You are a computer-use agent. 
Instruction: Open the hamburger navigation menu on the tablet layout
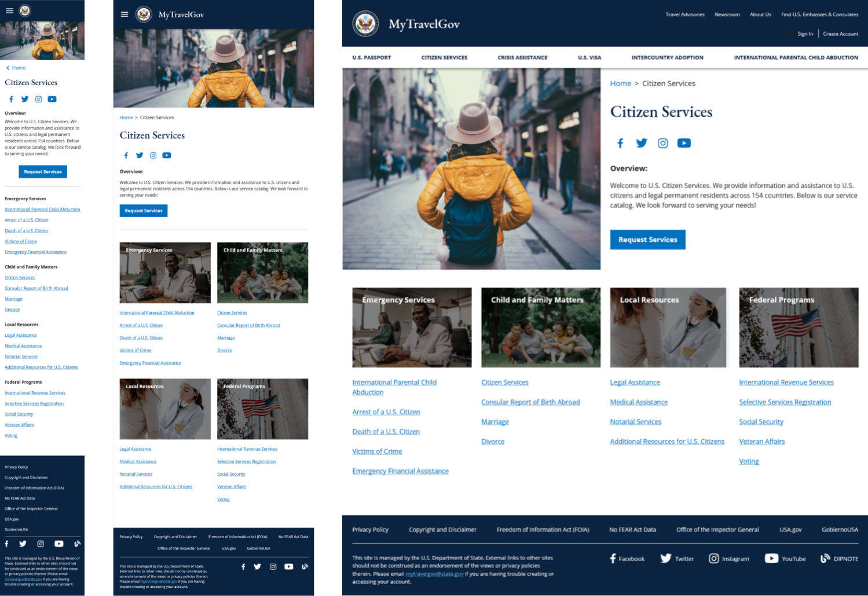point(124,14)
